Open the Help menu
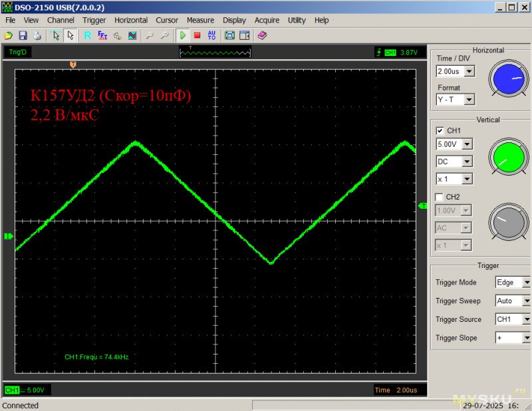This screenshot has height=411, width=532. coord(321,20)
